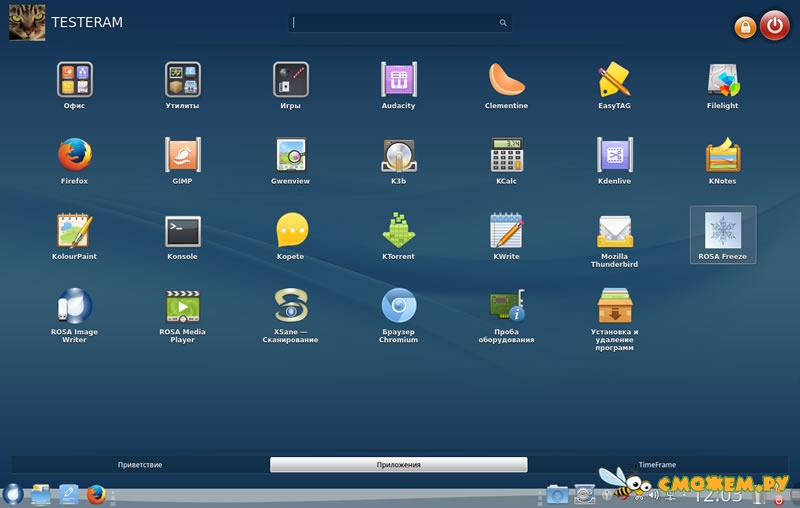Open EasyTAG tag editor
Screen dimensions: 800x508
614,85
